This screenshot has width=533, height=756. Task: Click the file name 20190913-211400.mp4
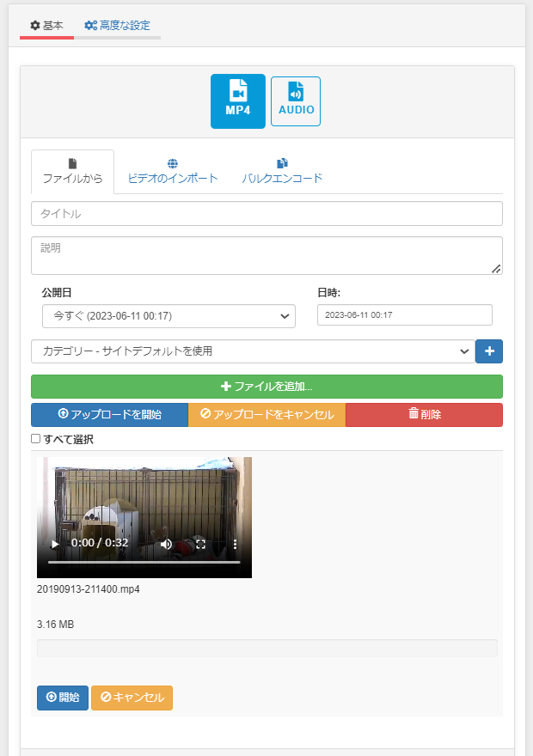point(89,589)
